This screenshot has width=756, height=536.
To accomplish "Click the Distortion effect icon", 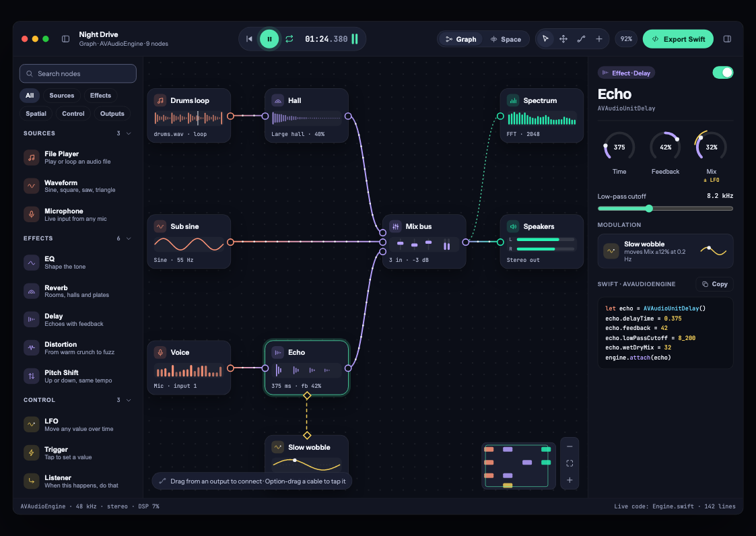I will tap(32, 348).
